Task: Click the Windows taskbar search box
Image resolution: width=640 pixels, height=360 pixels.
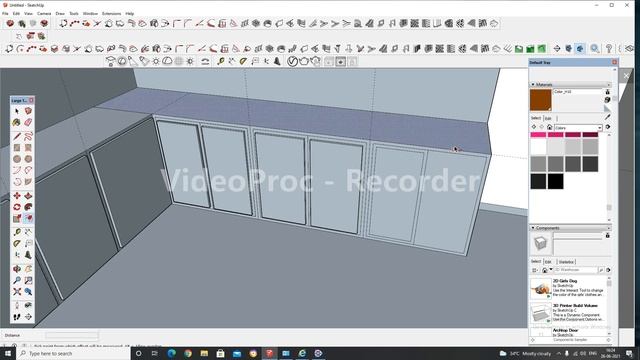Action: (x=73, y=353)
